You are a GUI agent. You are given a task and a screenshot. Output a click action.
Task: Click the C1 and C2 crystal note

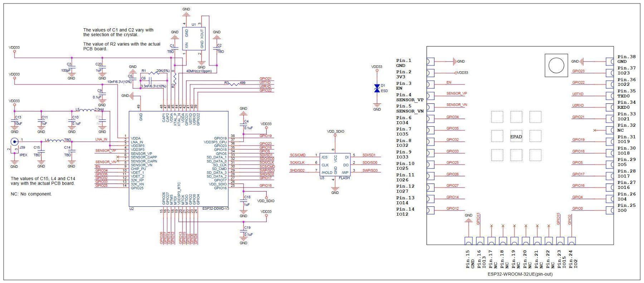click(118, 32)
